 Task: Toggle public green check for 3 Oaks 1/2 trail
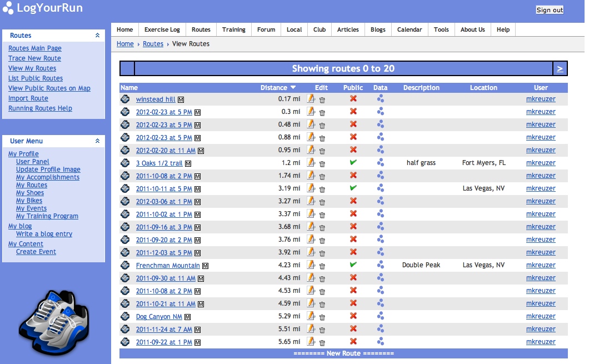[353, 163]
